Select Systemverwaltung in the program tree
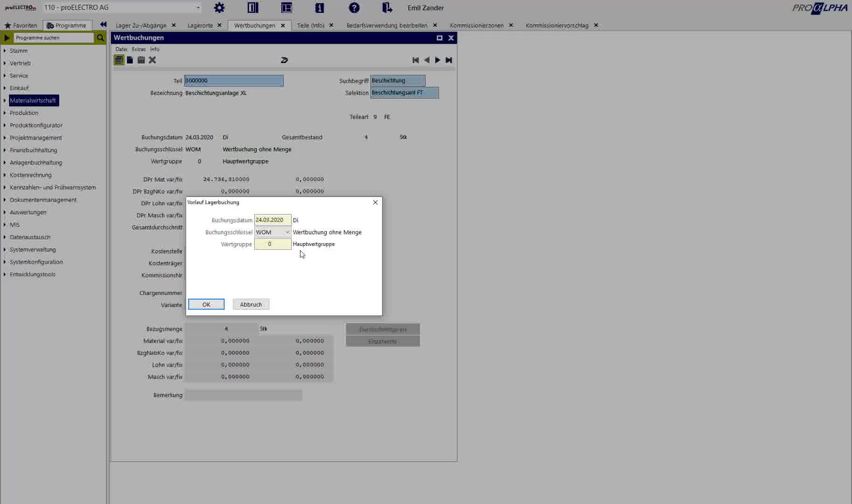 (x=33, y=250)
